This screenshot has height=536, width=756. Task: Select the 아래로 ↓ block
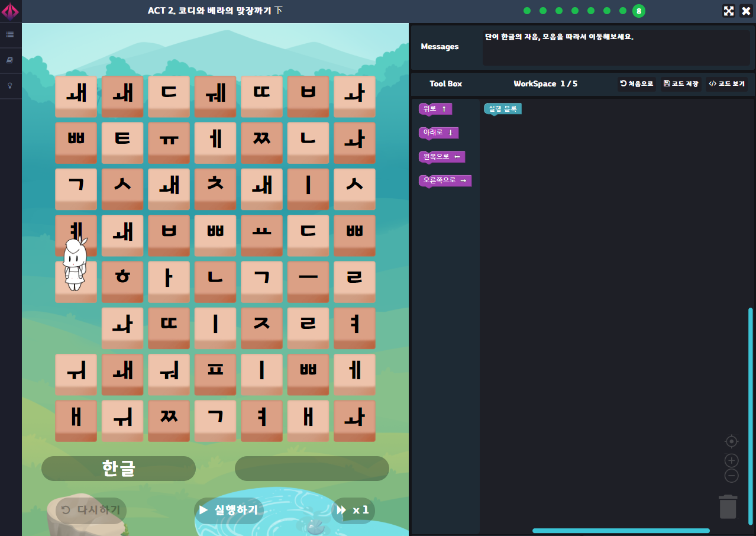[439, 133]
